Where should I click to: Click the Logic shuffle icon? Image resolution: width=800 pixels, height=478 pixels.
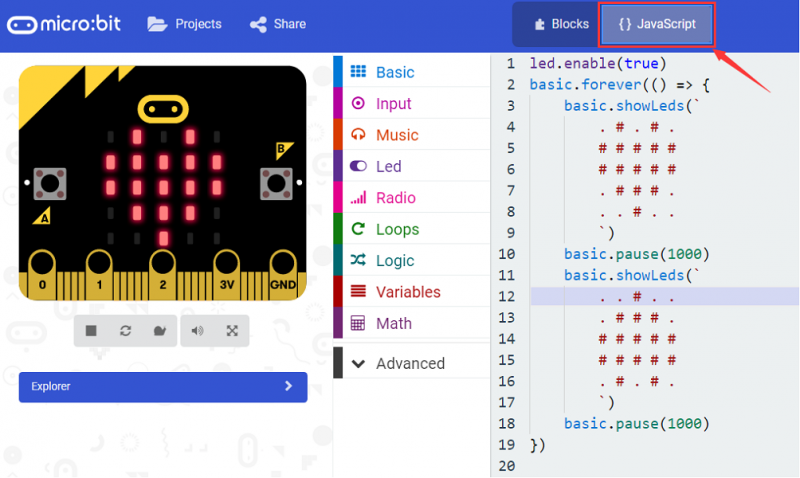pyautogui.click(x=358, y=260)
